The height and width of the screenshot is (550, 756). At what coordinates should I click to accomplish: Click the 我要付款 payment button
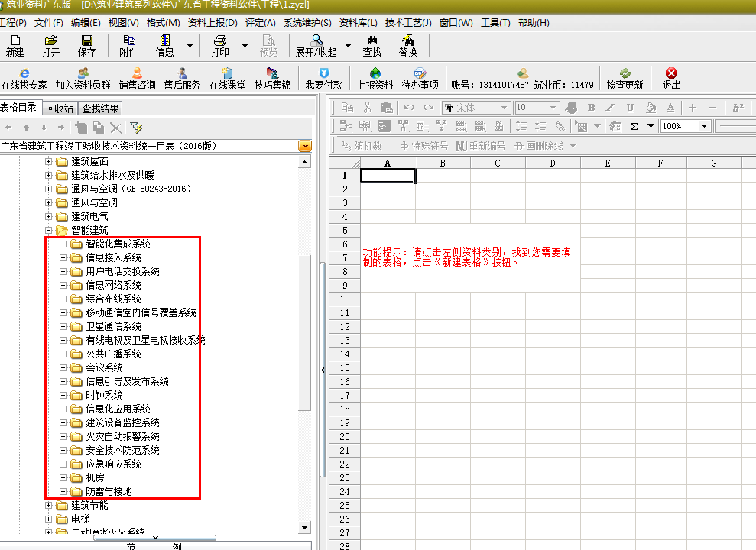[323, 79]
